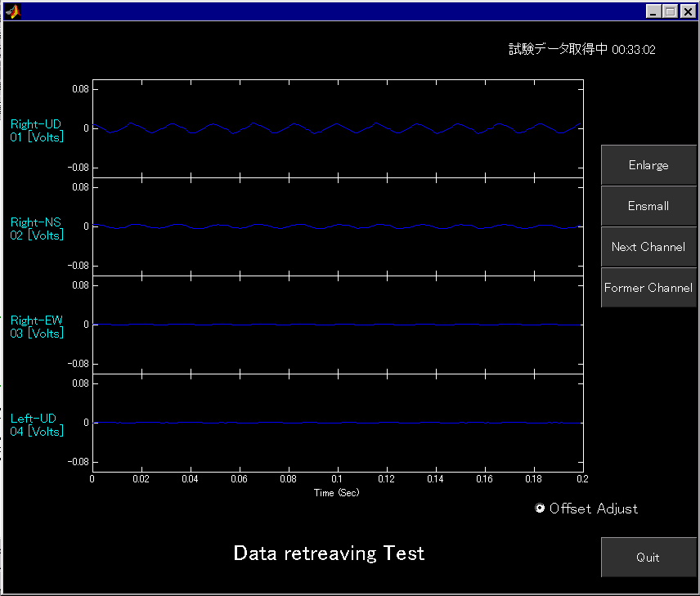Close the window

click(x=688, y=11)
